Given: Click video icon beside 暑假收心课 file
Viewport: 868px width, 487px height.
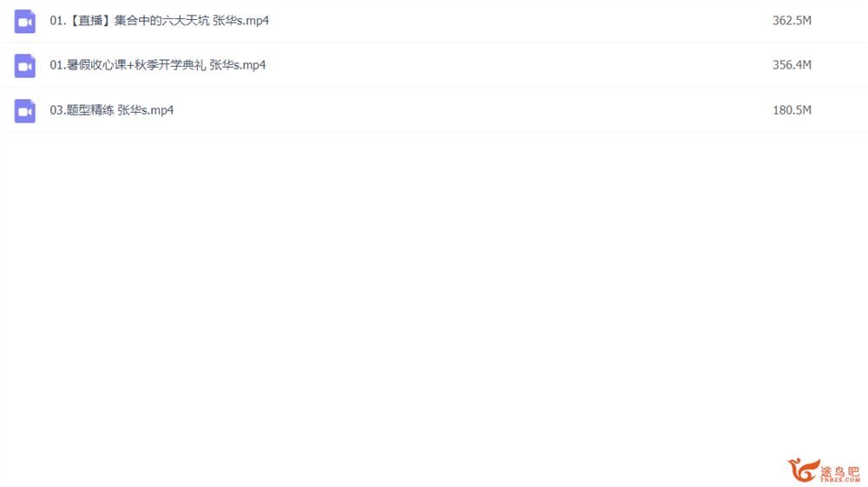Looking at the screenshot, I should tap(25, 66).
